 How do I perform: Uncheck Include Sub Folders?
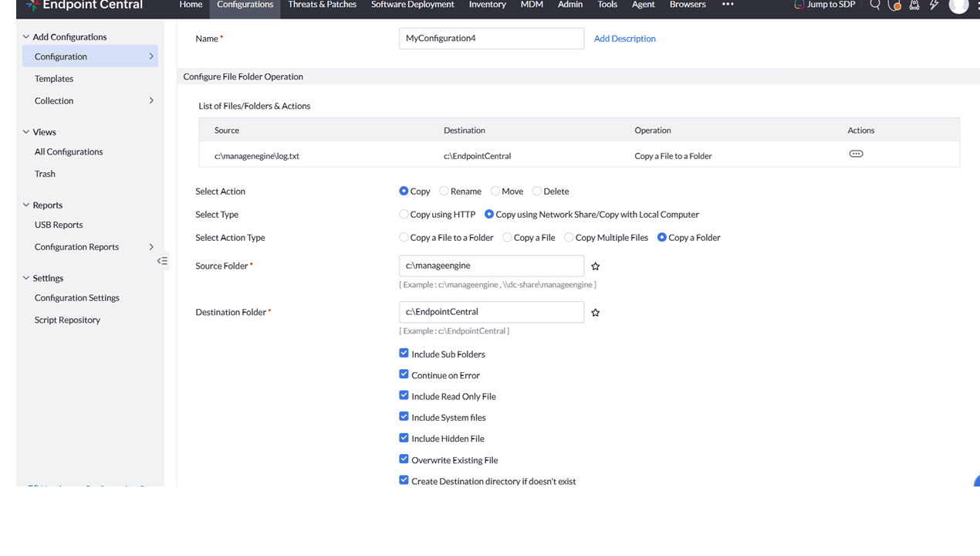coord(404,353)
